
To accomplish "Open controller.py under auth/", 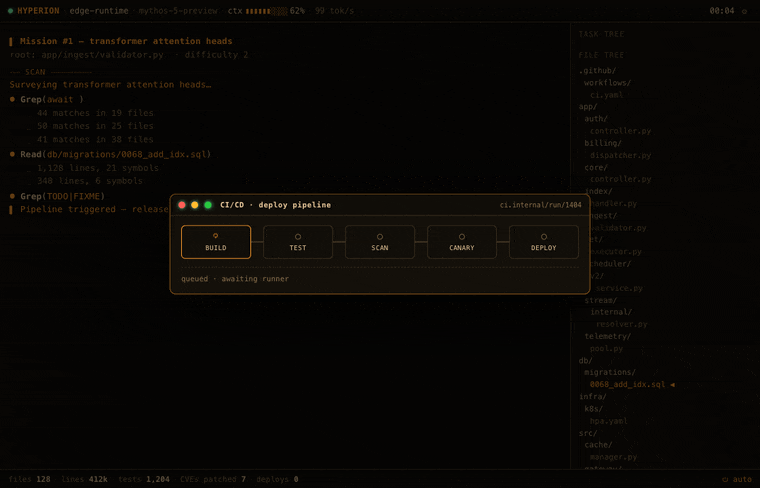I will 620,131.
